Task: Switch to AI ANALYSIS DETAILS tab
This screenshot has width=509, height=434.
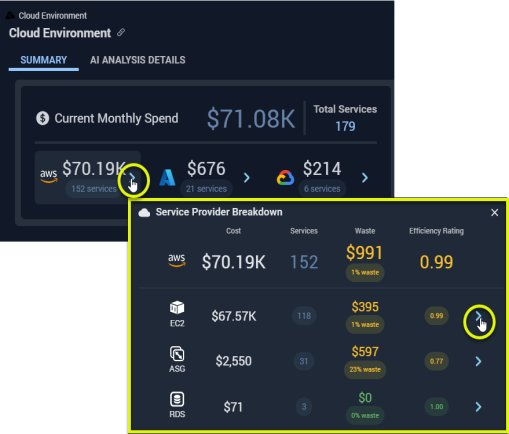Action: point(138,60)
